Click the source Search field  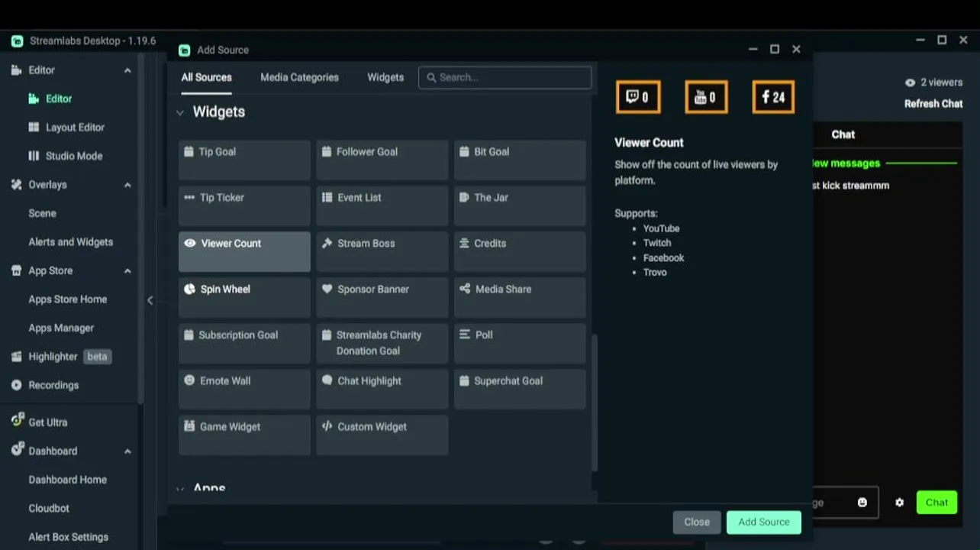(x=505, y=77)
